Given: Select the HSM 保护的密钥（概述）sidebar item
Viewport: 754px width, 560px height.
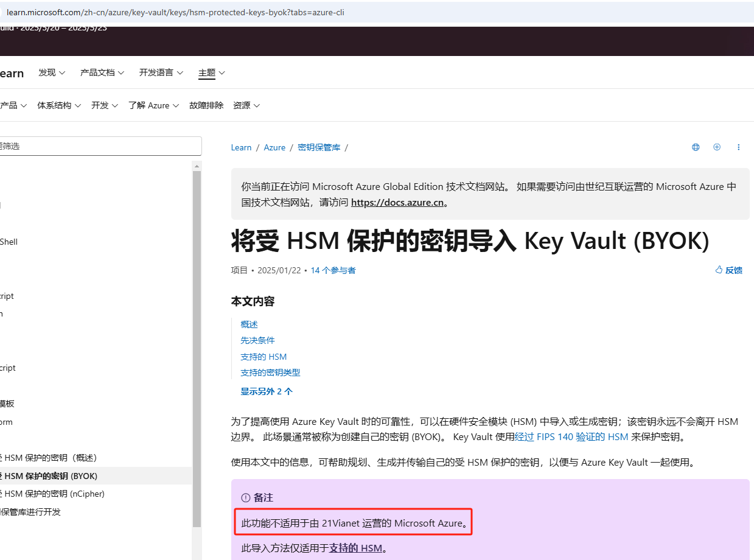Looking at the screenshot, I should point(49,458).
